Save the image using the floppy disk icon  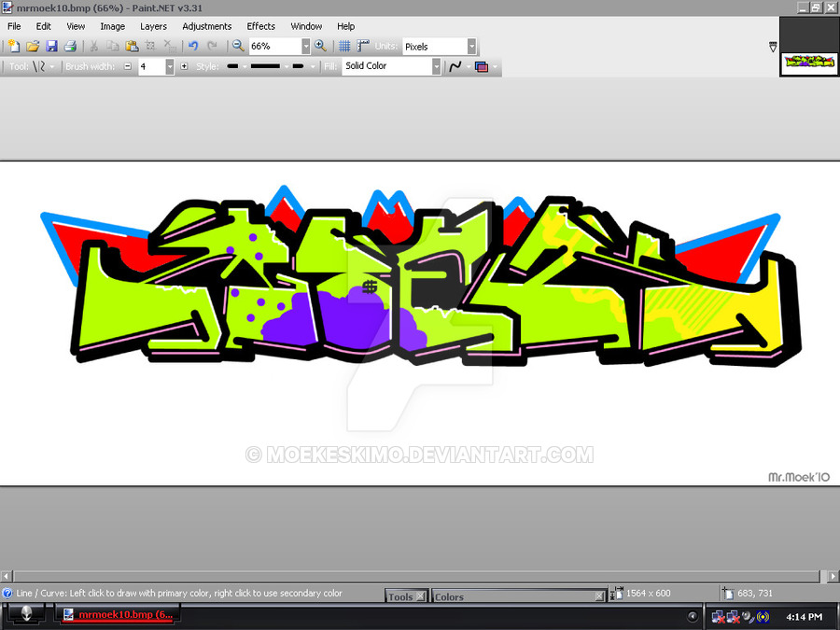pos(51,46)
